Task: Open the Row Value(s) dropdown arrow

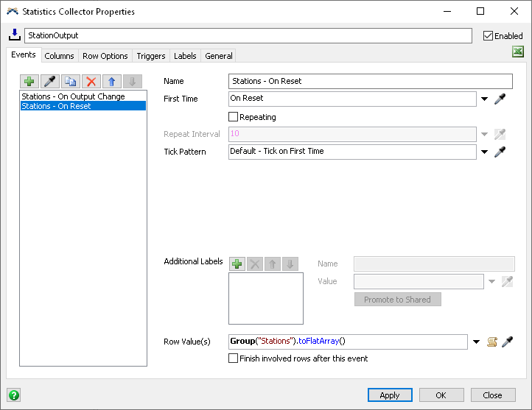Action: point(477,342)
